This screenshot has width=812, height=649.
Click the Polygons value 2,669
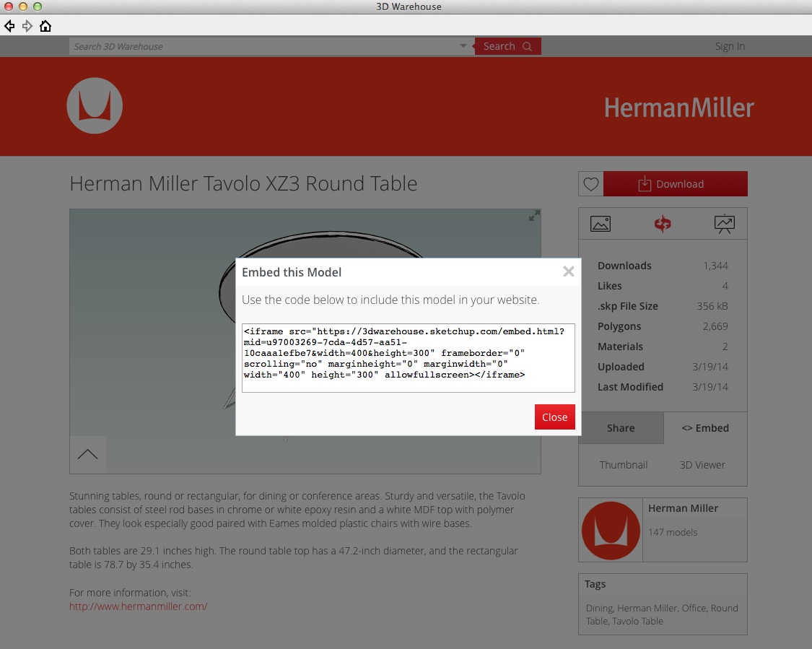coord(715,326)
